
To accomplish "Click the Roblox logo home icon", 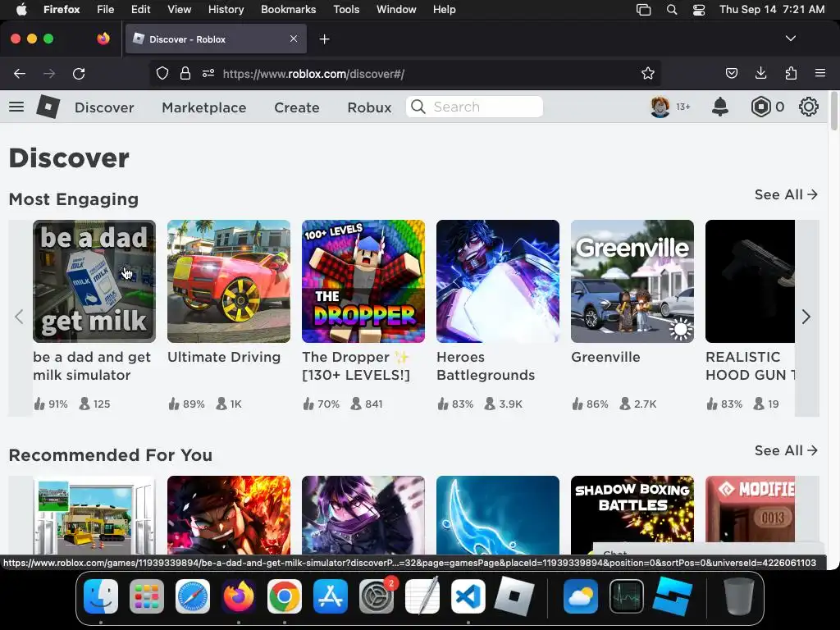I will coord(48,107).
